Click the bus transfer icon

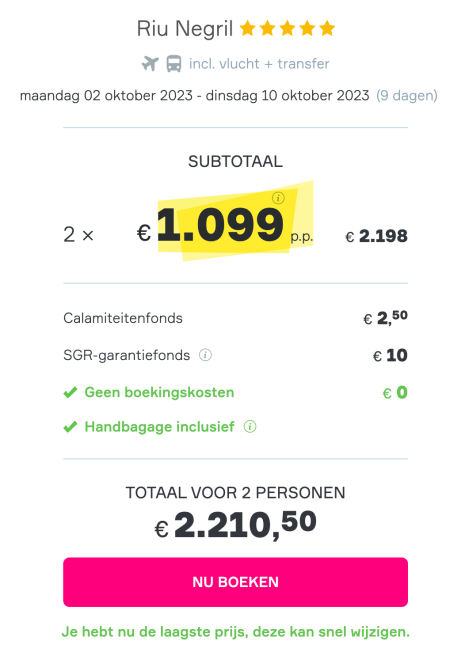pos(174,64)
